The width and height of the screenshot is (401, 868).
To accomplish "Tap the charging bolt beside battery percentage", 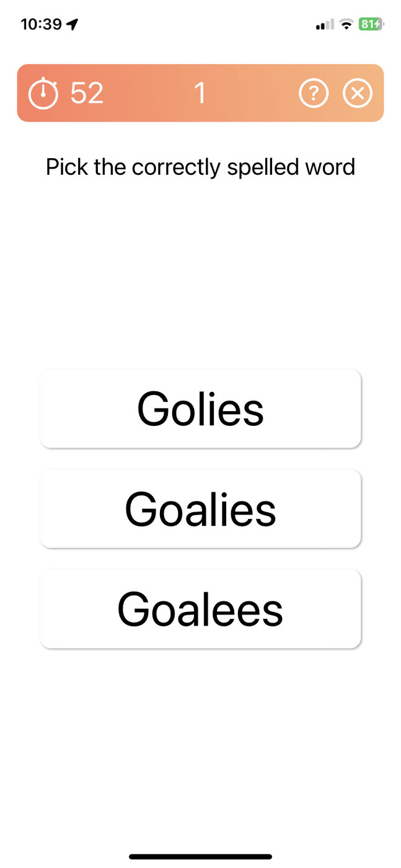I will click(x=378, y=24).
